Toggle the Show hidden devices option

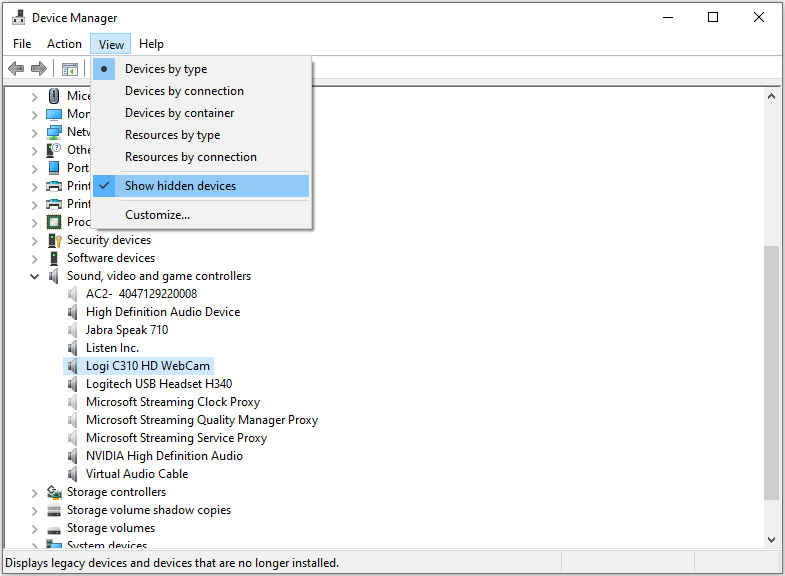coord(180,186)
